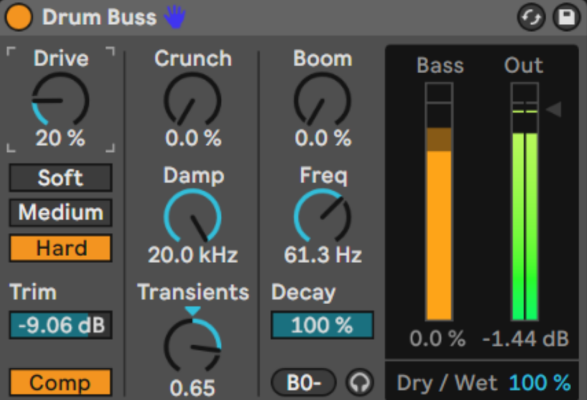Screen dimensions: 587x400
Task: Click the Decay label
Action: coord(303,293)
